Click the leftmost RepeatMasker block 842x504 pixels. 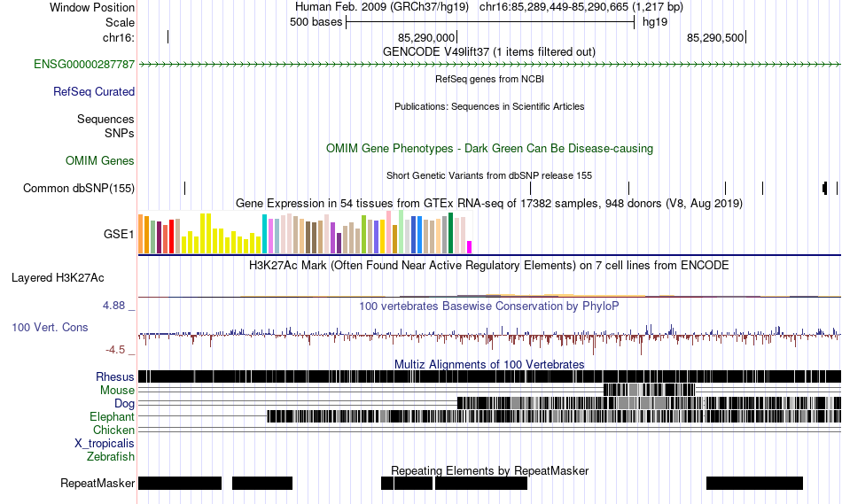[180, 483]
